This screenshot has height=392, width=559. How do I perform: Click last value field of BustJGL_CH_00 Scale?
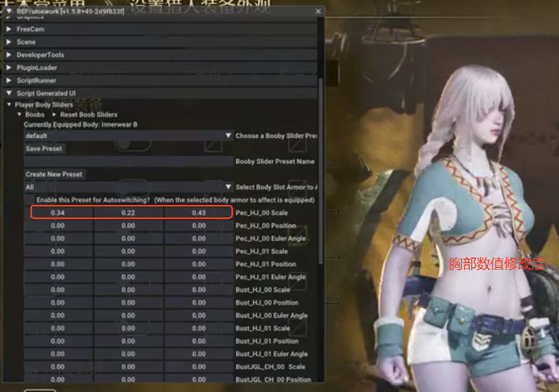pos(199,367)
